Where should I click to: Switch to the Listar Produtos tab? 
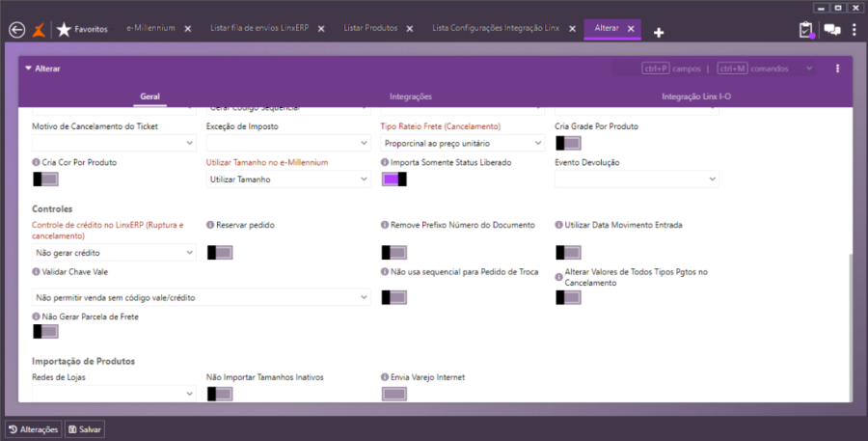[x=370, y=28]
